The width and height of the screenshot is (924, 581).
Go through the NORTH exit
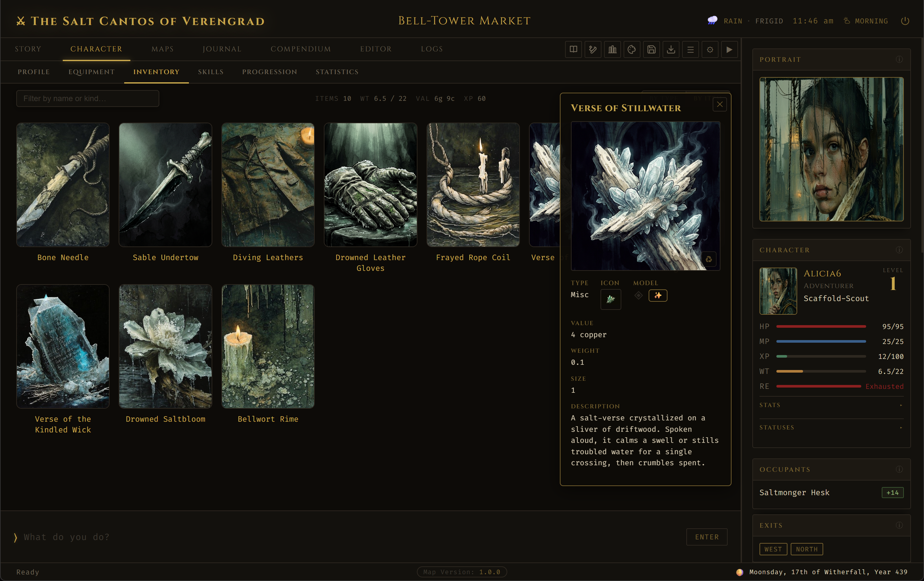[807, 549]
